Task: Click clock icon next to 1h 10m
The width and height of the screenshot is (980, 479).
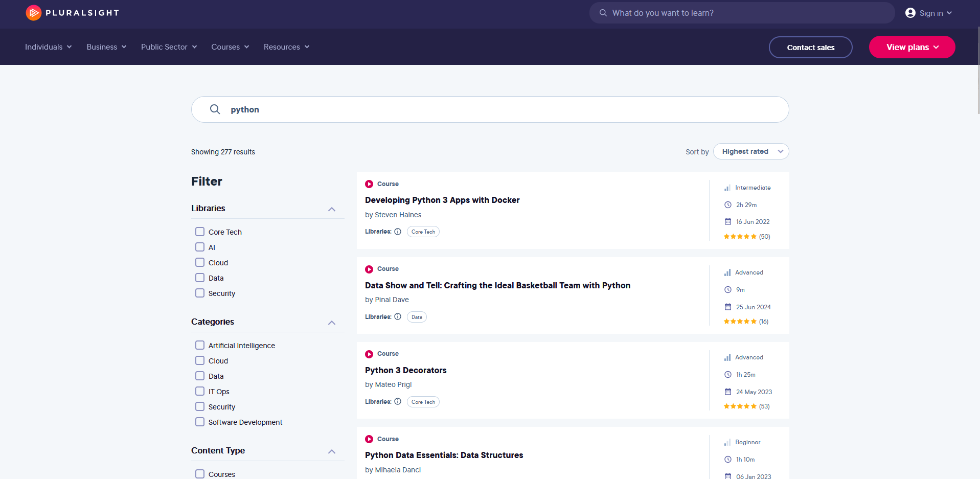Action: tap(728, 460)
